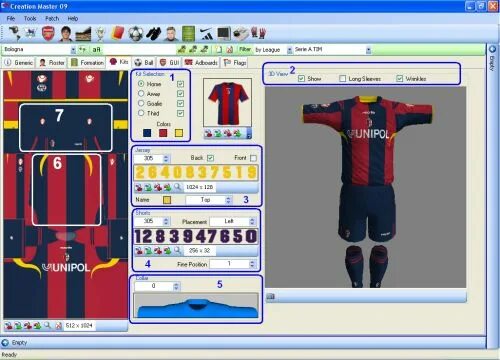Open dropdown arrow beside minikit import icons

[249, 134]
